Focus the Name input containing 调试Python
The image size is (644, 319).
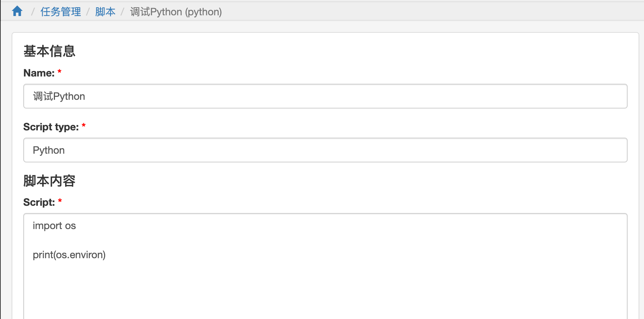[x=325, y=96]
